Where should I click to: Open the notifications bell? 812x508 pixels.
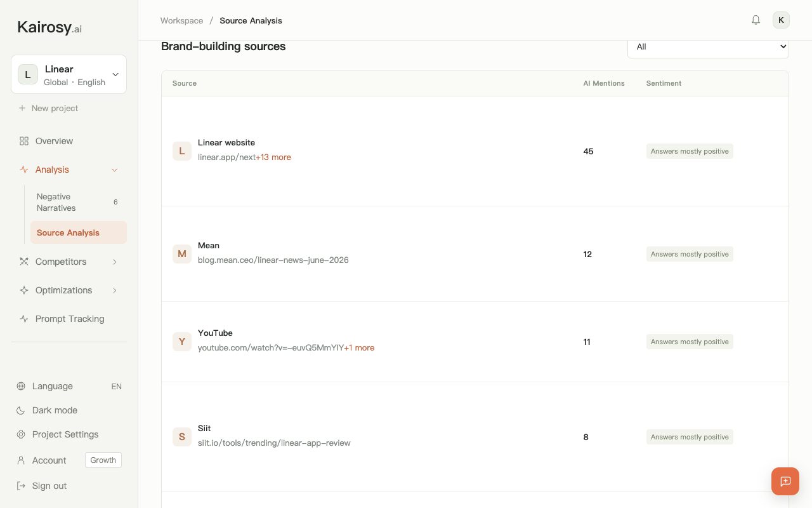pos(756,20)
